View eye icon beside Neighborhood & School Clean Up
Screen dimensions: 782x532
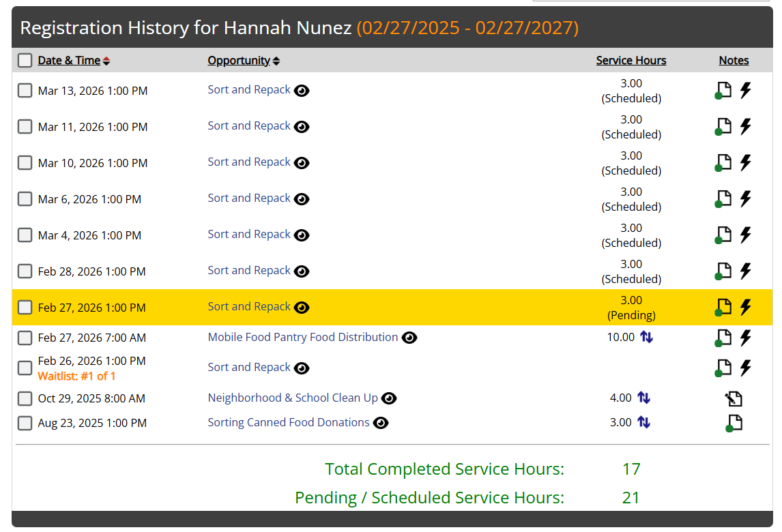(x=389, y=398)
